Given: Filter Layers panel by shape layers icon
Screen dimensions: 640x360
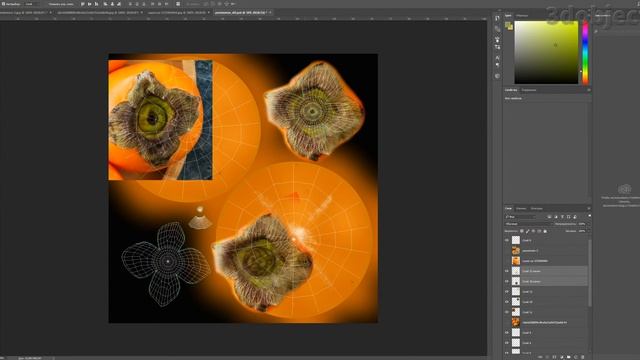Looking at the screenshot, I should [569, 217].
